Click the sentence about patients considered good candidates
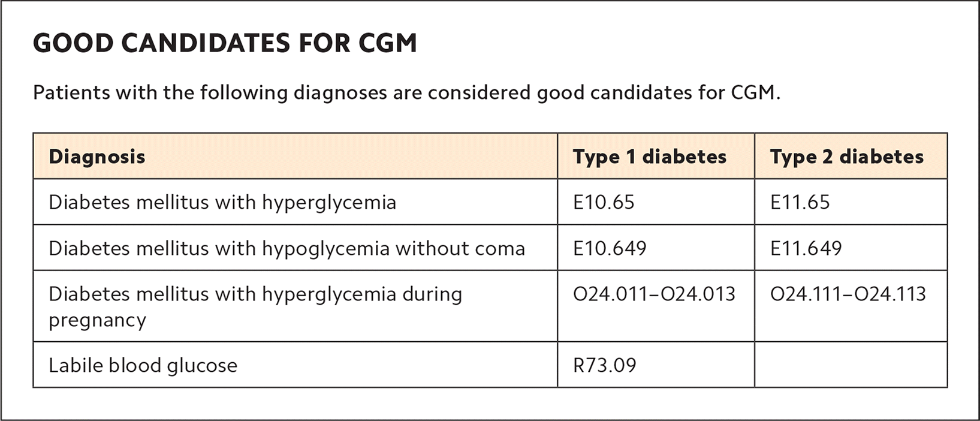 coord(406,93)
